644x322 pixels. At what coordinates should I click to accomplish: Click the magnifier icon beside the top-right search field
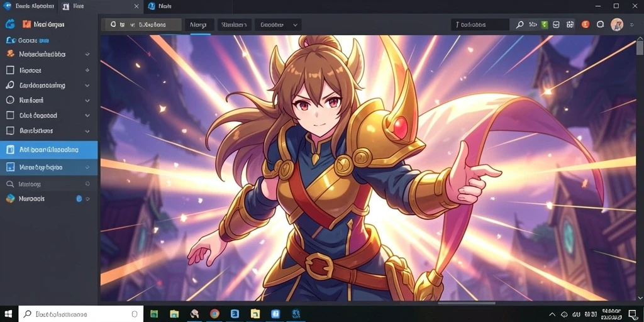pyautogui.click(x=519, y=25)
